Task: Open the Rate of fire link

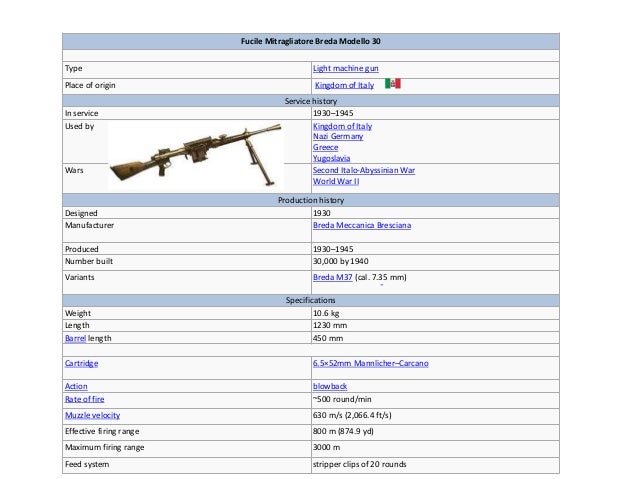Action: [x=84, y=399]
